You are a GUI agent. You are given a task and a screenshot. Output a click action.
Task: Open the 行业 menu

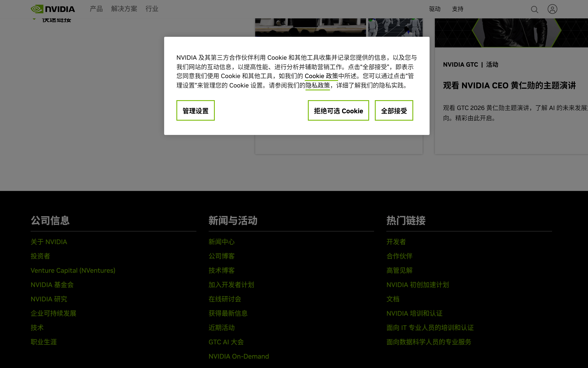(x=152, y=9)
